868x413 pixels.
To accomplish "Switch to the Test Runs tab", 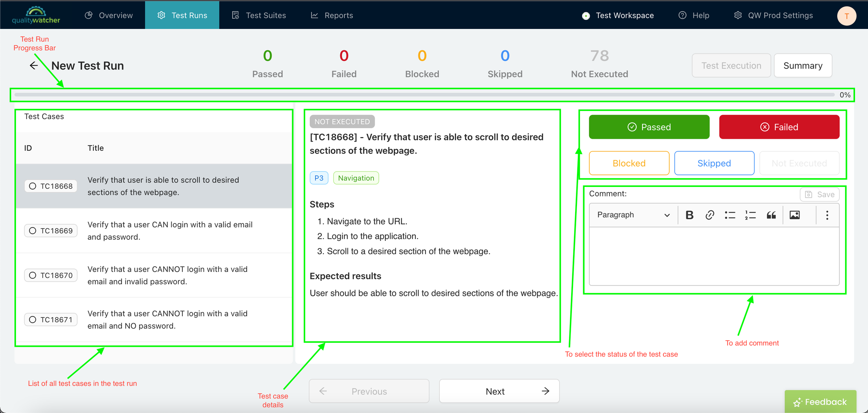I will click(182, 15).
